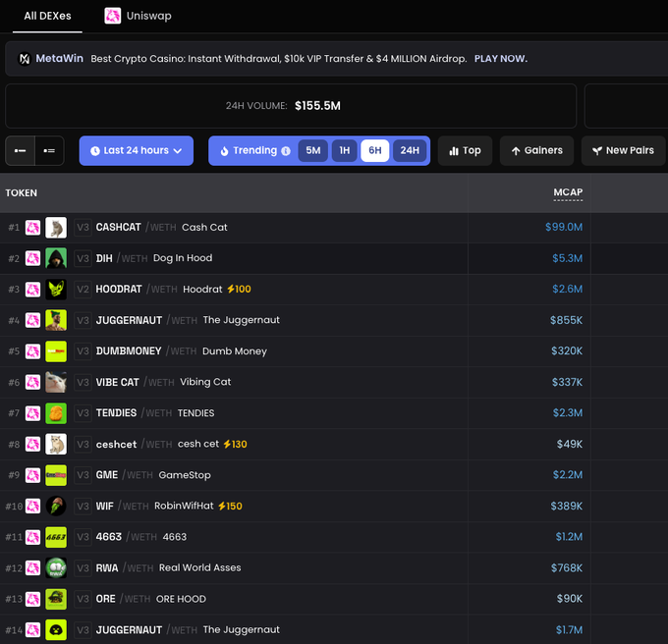Click the lightning 100 boost on HOODRAT
Viewport: 668px width, 644px height.
point(239,289)
